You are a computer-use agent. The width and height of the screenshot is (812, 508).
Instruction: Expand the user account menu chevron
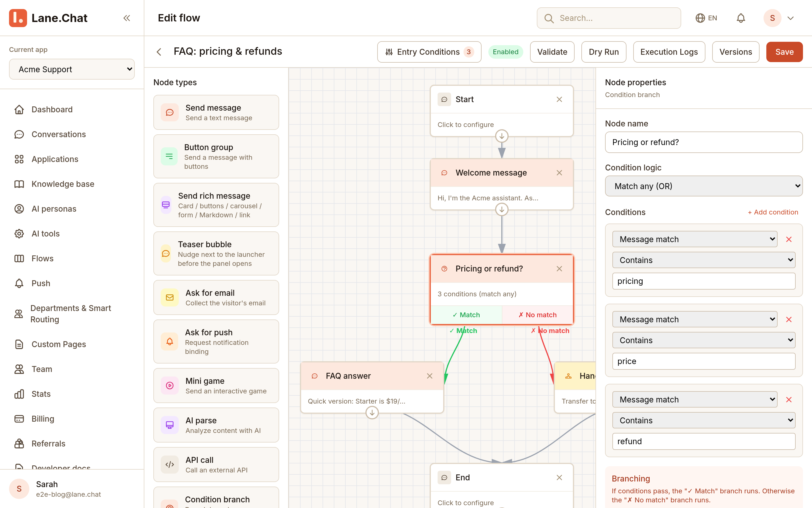791,18
